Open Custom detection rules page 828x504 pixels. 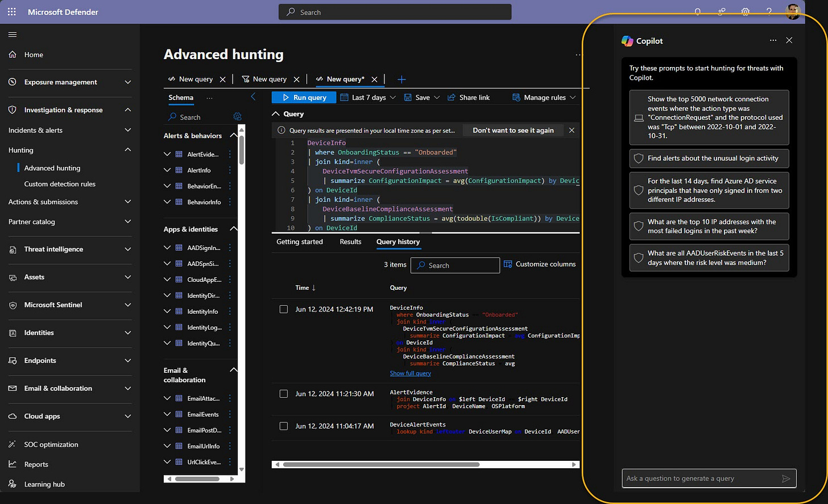60,184
